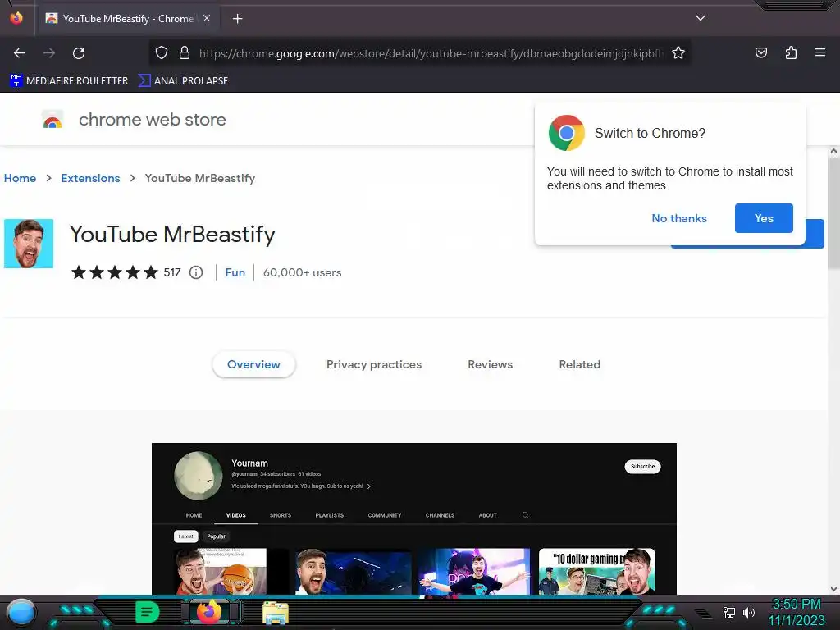This screenshot has height=630, width=840.
Task: Open the Fun category link
Action: tap(235, 272)
